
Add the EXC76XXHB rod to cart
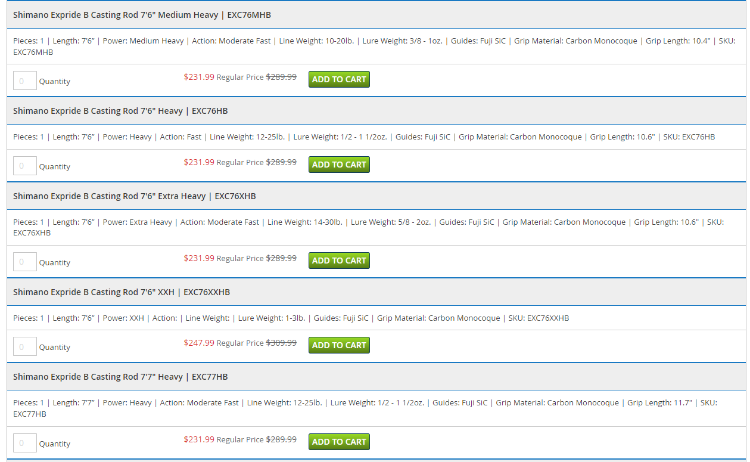coord(339,345)
